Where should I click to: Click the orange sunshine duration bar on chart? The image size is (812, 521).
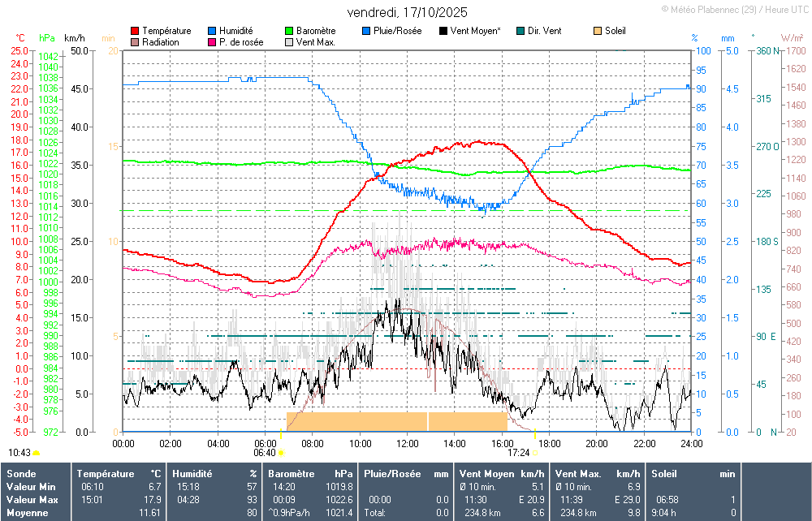click(x=357, y=421)
